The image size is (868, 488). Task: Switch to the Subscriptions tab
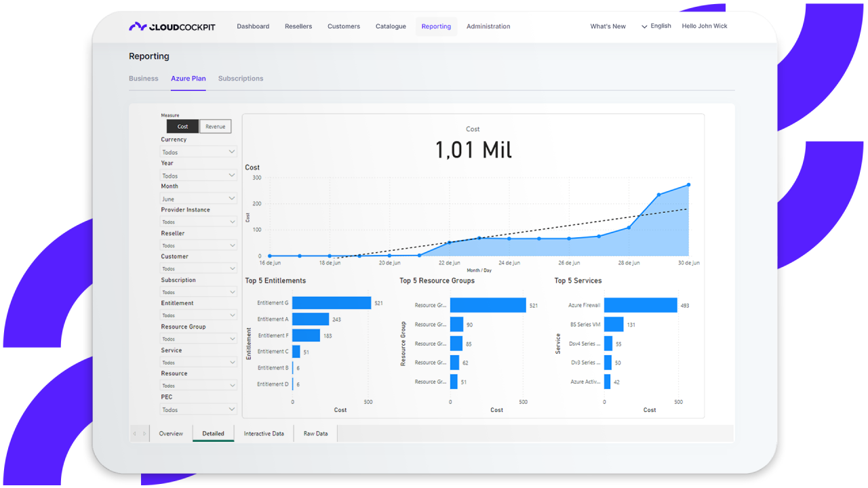pyautogui.click(x=241, y=79)
